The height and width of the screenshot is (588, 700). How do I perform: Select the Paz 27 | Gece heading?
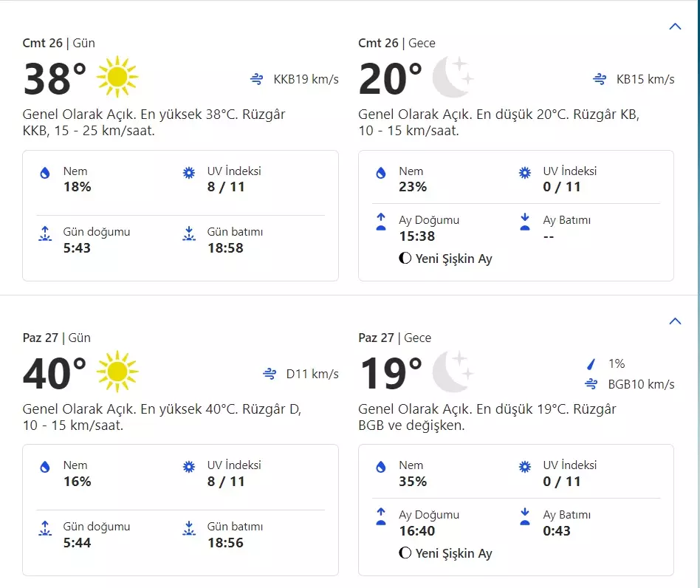[x=394, y=338]
